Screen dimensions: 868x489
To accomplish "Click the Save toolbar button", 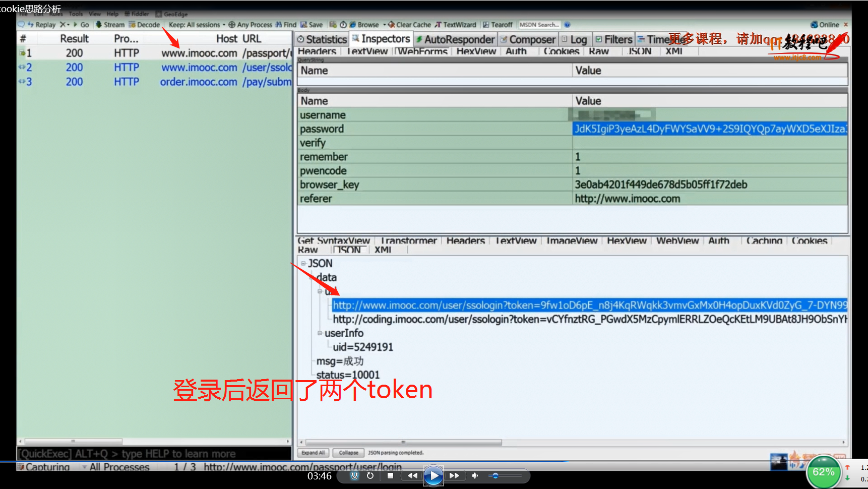I will [x=312, y=25].
